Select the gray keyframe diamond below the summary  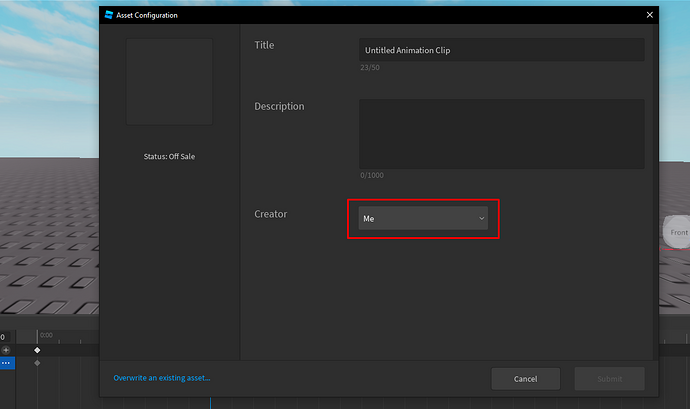[x=38, y=363]
